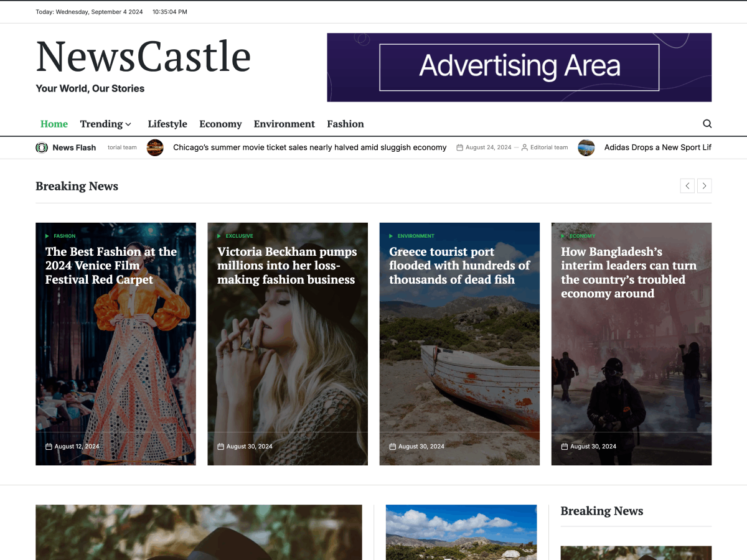Select the Economy menu item
Viewport: 747px width, 560px height.
[x=220, y=124]
